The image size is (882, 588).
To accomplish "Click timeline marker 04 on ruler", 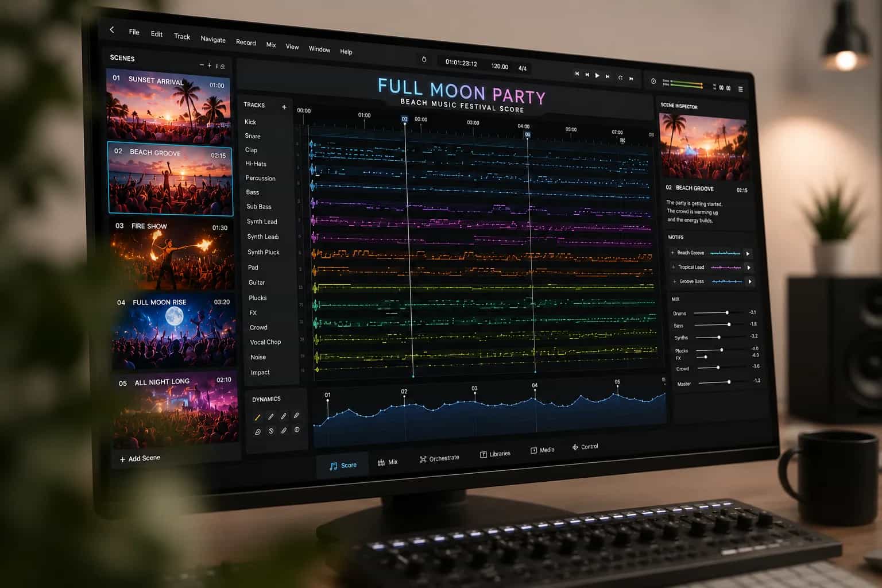I will pos(527,134).
